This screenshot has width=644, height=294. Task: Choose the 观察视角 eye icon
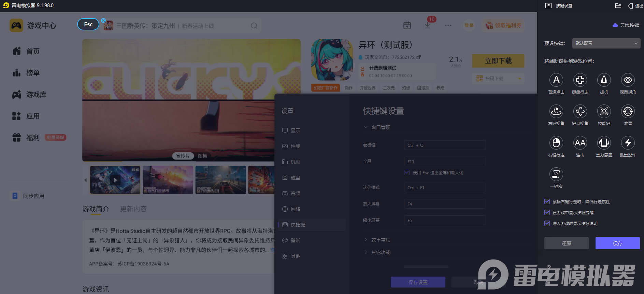[x=628, y=80]
